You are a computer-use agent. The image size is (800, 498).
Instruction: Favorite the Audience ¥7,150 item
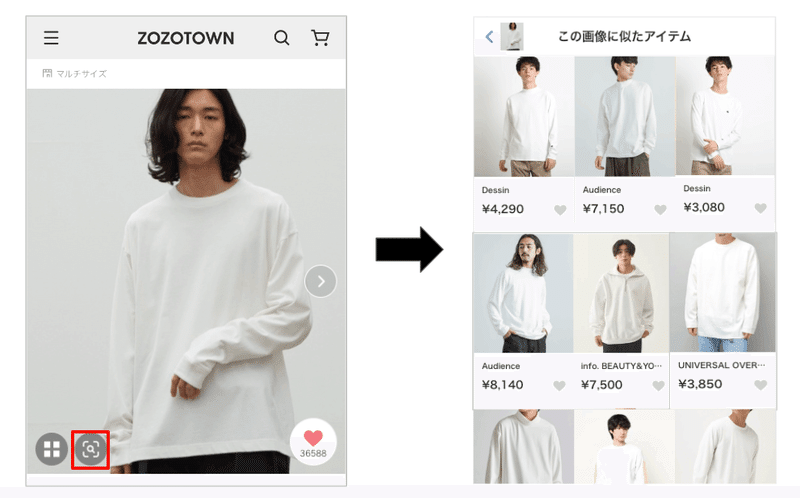point(660,209)
